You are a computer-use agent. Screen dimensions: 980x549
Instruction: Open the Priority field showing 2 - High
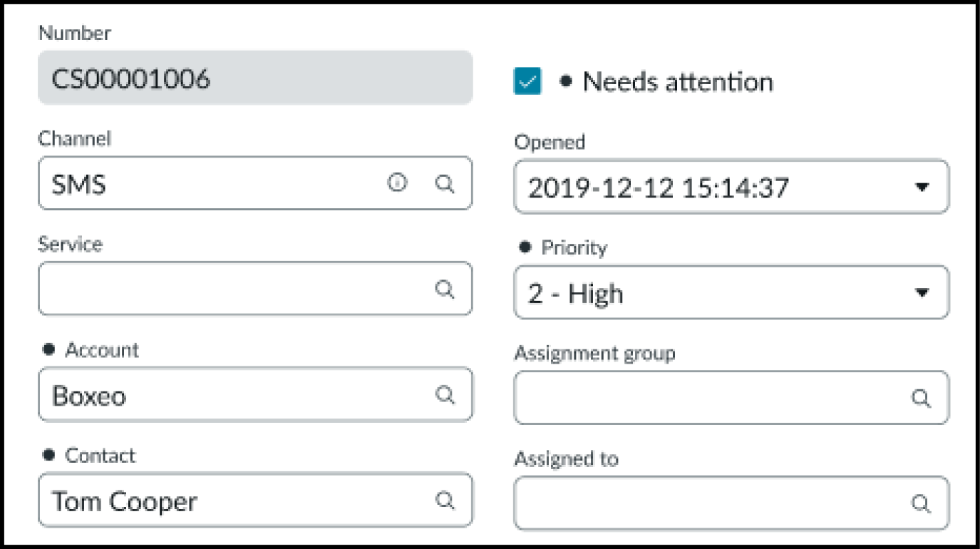713,293
